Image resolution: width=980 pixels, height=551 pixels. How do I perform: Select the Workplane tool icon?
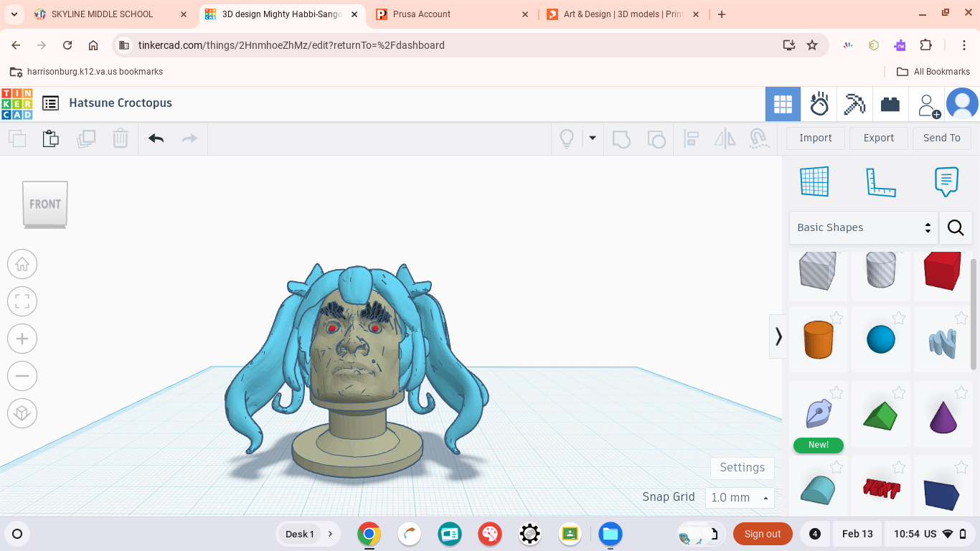(x=814, y=182)
